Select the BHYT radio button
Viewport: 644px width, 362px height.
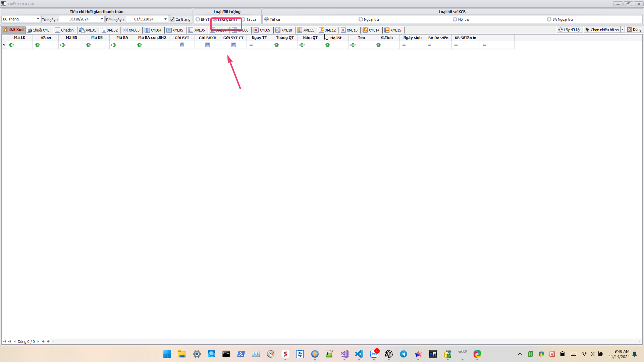point(198,19)
